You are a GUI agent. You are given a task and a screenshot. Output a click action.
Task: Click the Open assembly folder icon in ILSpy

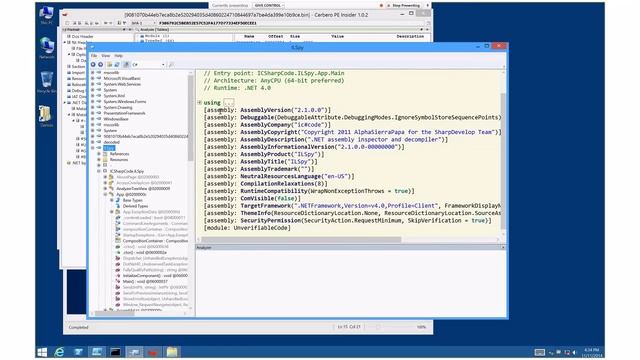(x=109, y=64)
